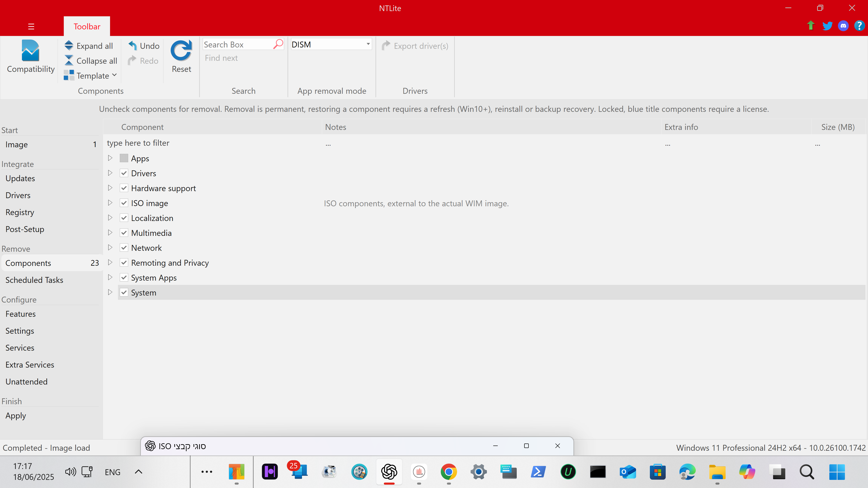Expand the Hardware support tree node

[x=110, y=188]
